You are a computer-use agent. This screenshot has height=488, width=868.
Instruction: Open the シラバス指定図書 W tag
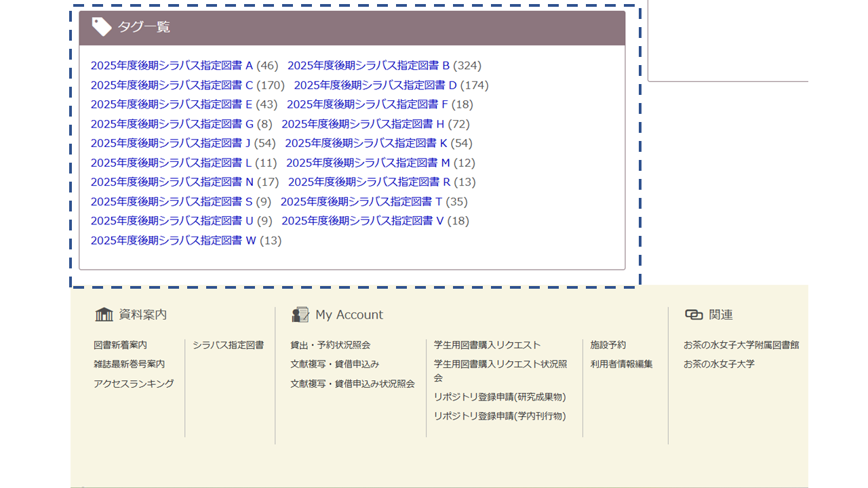pos(173,241)
